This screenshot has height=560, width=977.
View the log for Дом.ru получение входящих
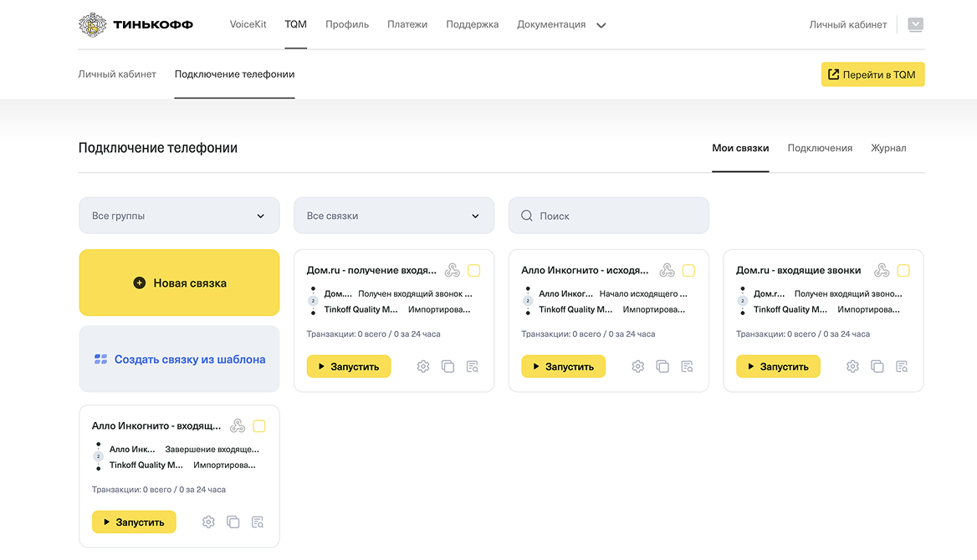473,366
